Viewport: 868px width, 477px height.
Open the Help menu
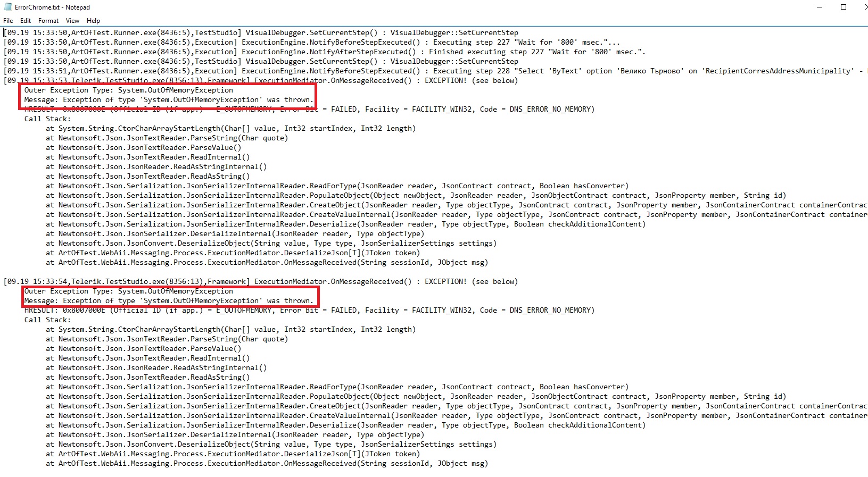[93, 21]
